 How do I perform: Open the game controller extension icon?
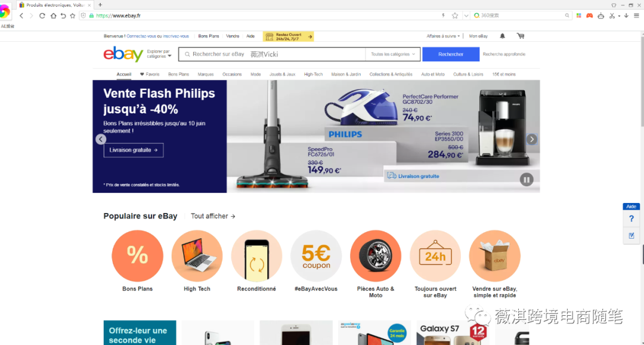589,16
